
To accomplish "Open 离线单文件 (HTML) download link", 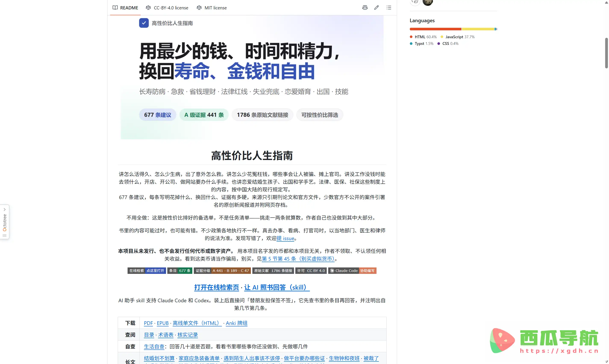I will click(197, 323).
